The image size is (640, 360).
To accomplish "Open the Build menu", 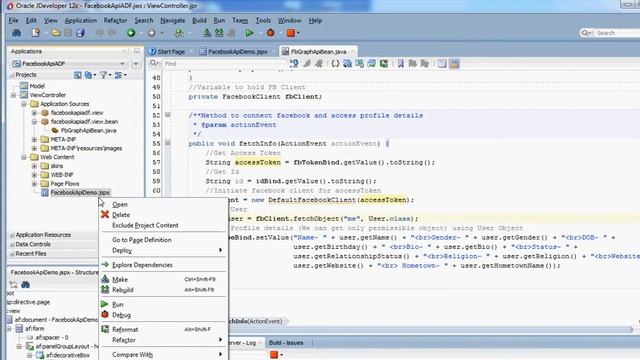I will [x=199, y=20].
